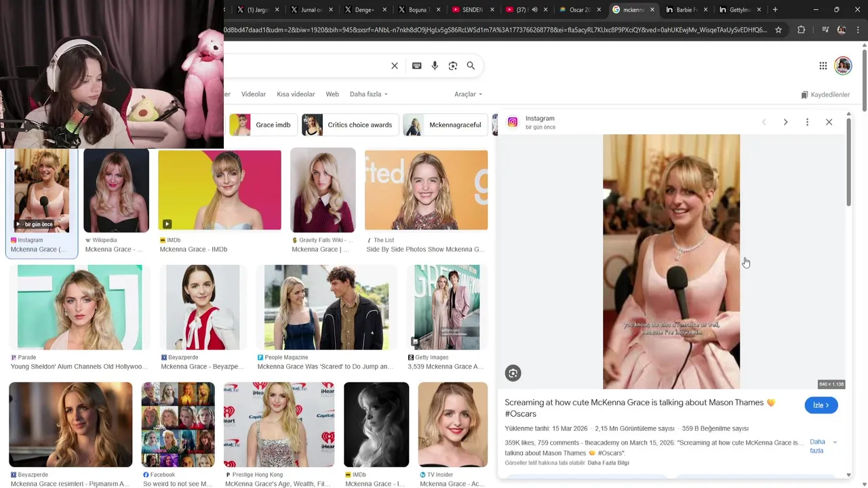
Task: Click the İzle watch button
Action: pyautogui.click(x=821, y=405)
